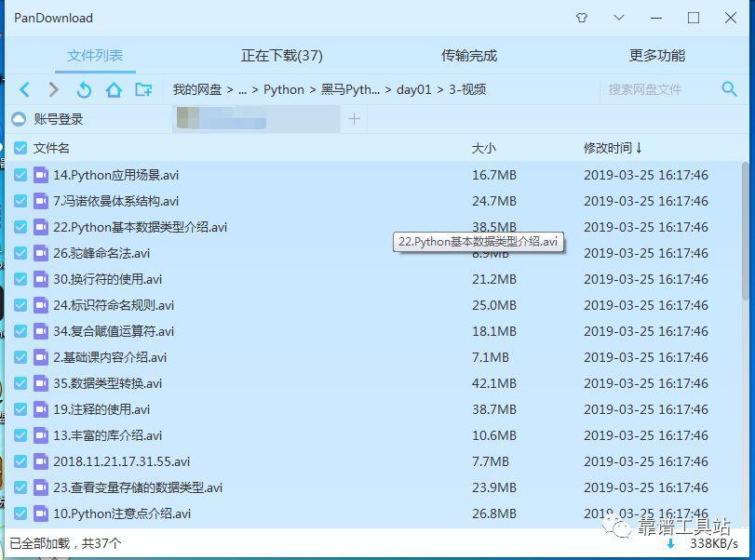The image size is (755, 560).
Task: Uncheck 26.驼峰命名法.avi checkbox
Action: click(20, 253)
